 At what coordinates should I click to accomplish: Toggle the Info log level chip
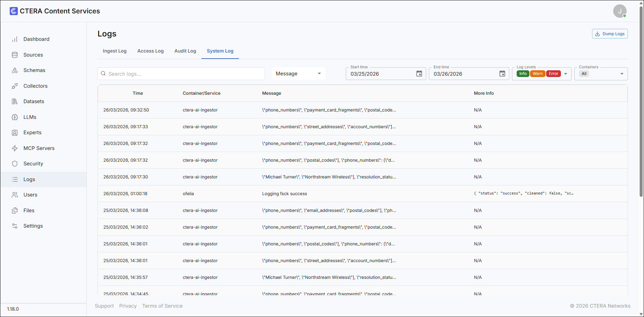click(523, 74)
